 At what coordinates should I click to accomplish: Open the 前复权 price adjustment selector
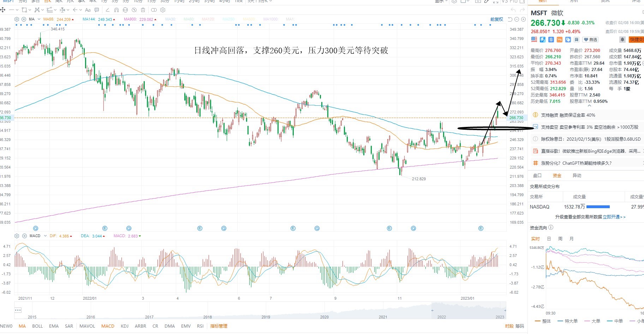(x=497, y=19)
